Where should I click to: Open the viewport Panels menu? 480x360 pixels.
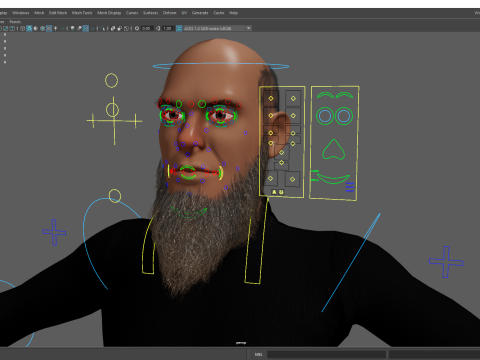pos(15,22)
